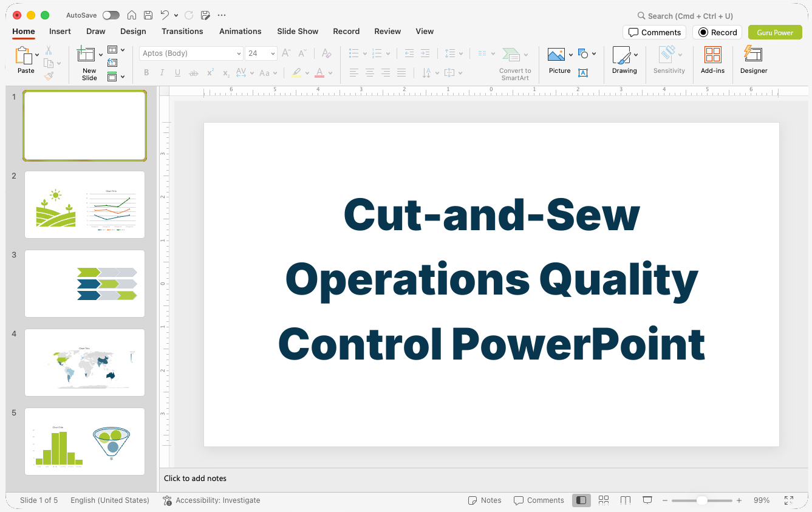Increase font size with the larger A
This screenshot has width=812, height=512.
(x=287, y=53)
